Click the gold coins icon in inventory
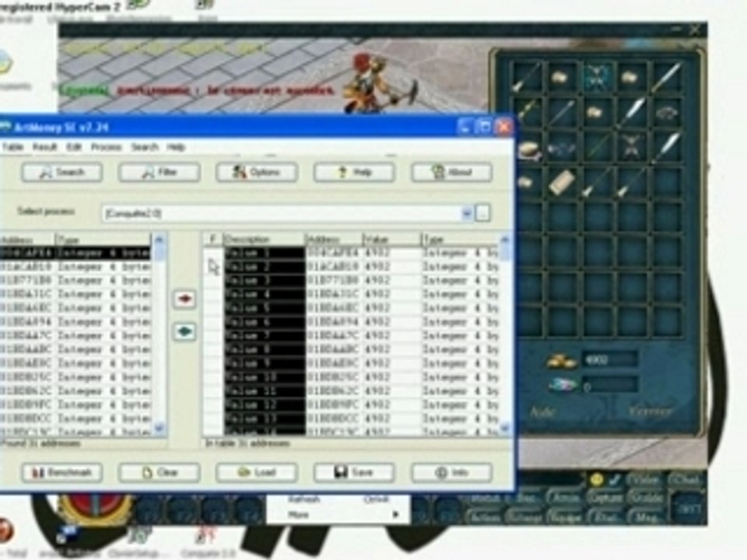This screenshot has width=747, height=560. click(x=561, y=362)
